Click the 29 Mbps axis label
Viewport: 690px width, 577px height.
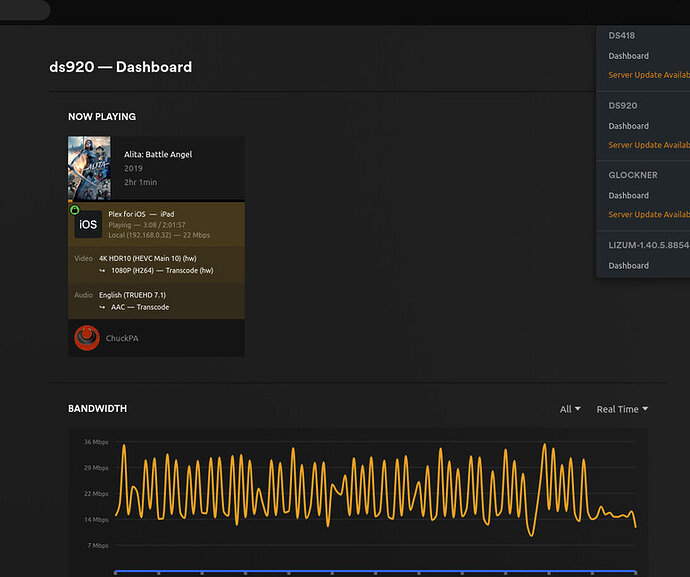click(x=96, y=468)
